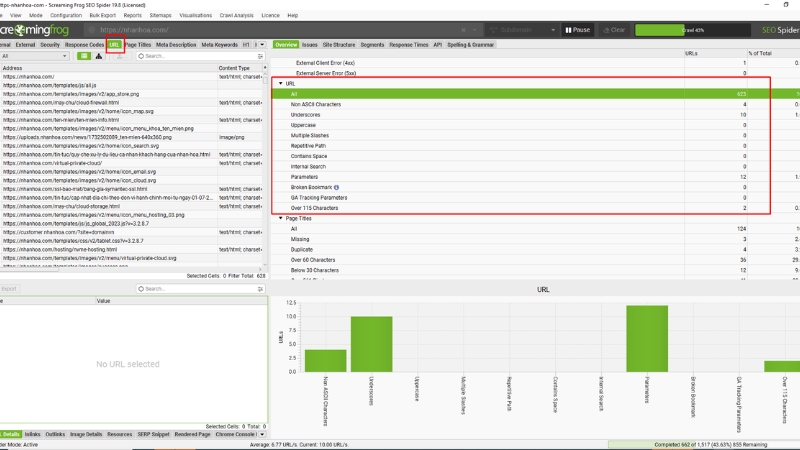The image size is (800, 450).
Task: Open the Rendered Page bottom tab
Action: click(x=192, y=434)
